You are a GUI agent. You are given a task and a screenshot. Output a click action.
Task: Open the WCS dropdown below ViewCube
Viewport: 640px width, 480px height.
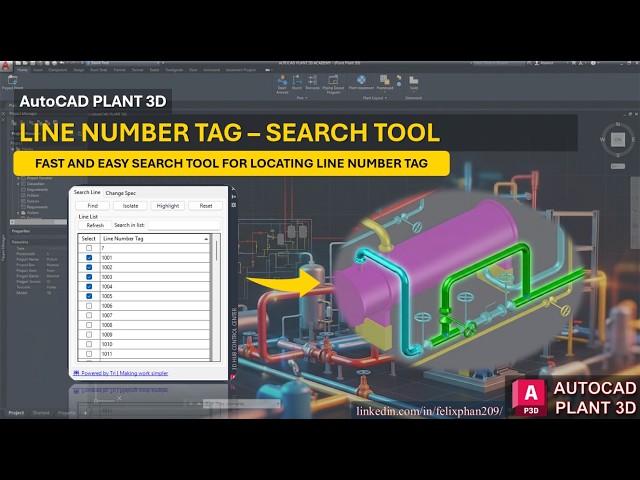point(618,167)
